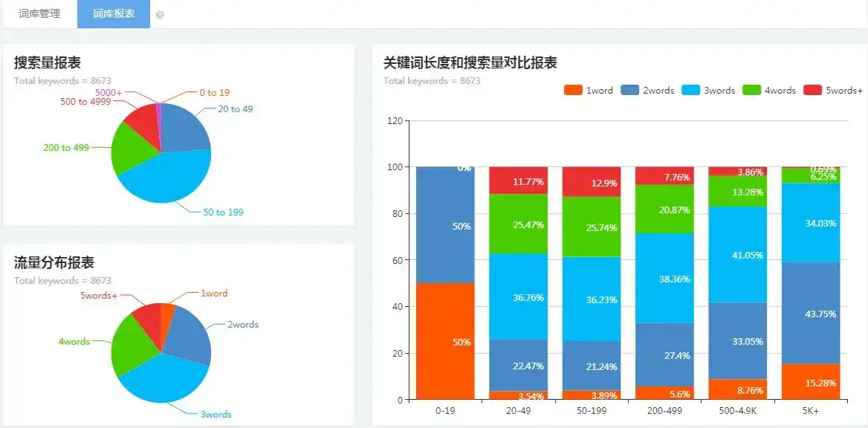Select the 43.75% segment in the 5K+ bar
The image size is (868, 428).
click(x=811, y=313)
